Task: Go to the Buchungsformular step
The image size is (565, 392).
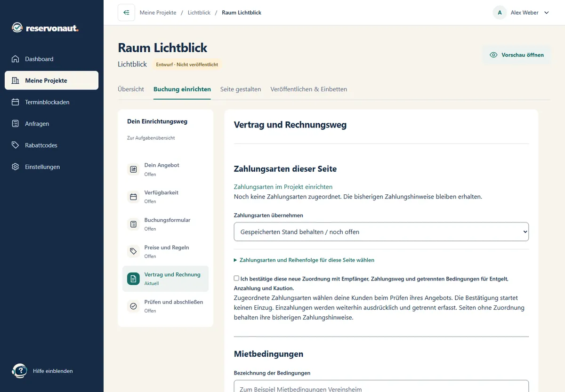Action: [x=165, y=224]
